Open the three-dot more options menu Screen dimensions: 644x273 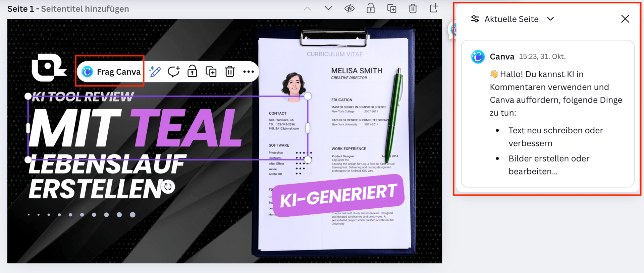pyautogui.click(x=249, y=72)
